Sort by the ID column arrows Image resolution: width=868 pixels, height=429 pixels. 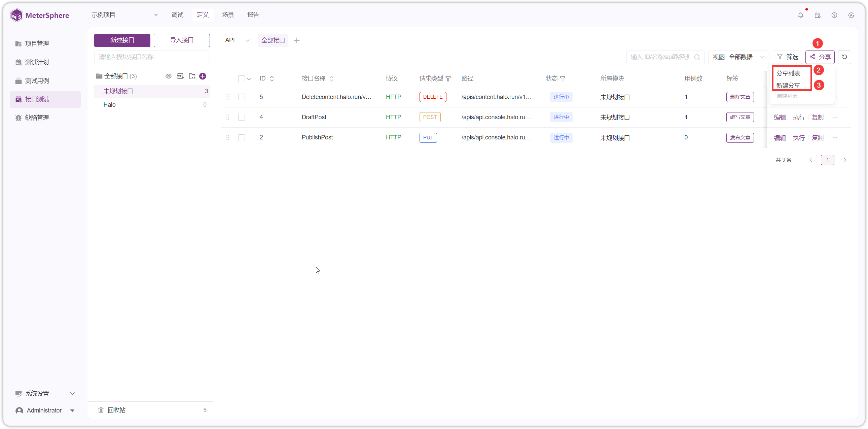click(272, 78)
